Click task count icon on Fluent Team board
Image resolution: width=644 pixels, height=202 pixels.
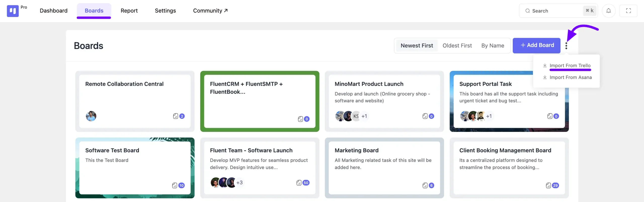(299, 183)
